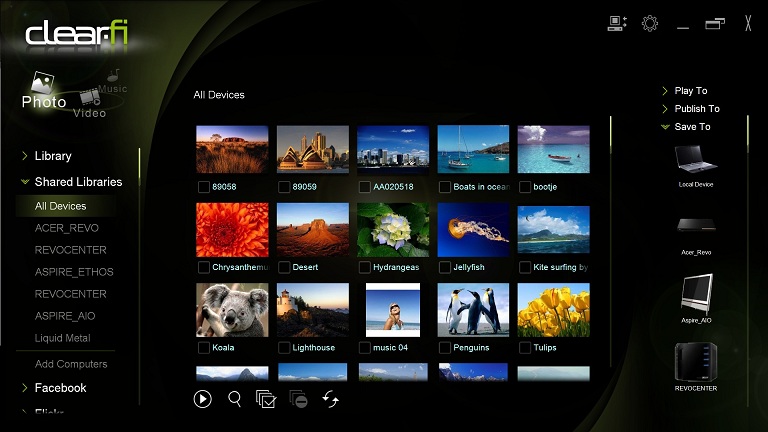Tick the Jellyfish checkbox

pos(445,267)
